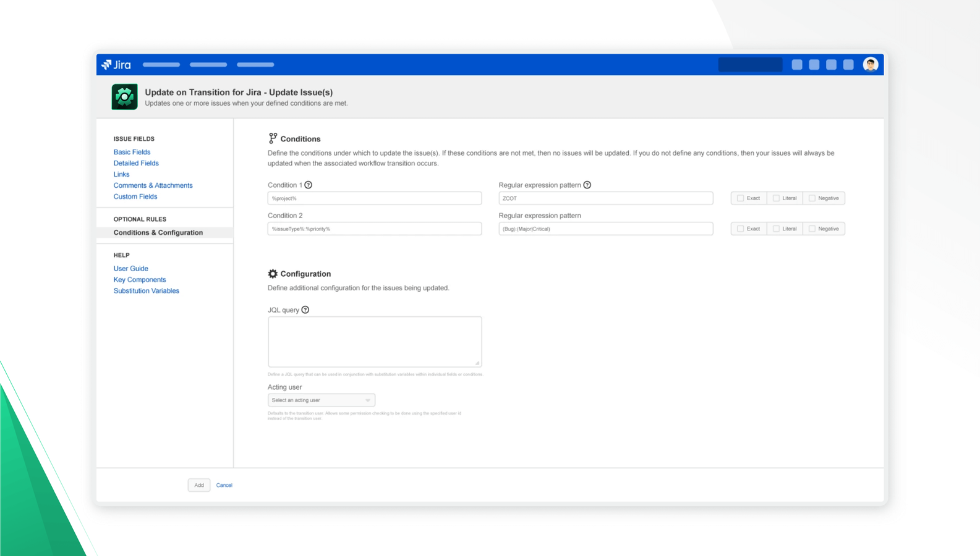Click the Cancel link
980x556 pixels.
(x=224, y=485)
